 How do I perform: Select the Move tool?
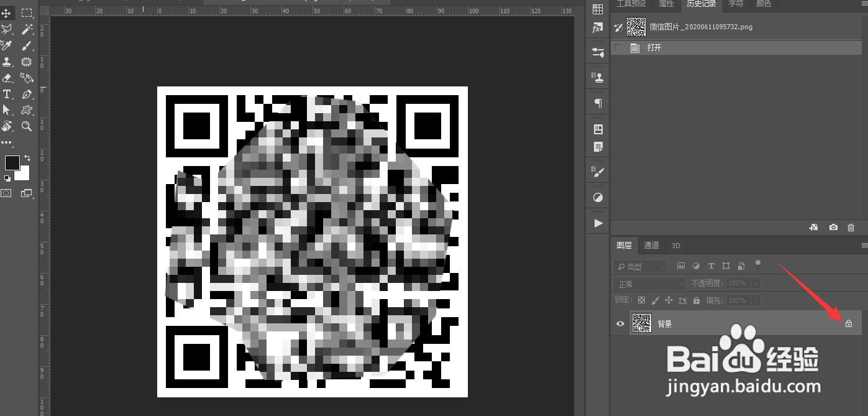coord(7,13)
